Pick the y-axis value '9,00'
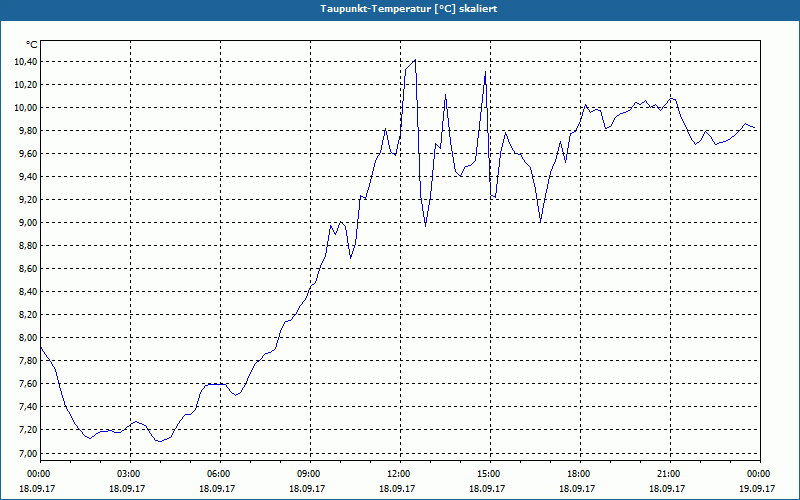Screen dimensions: 800x500 (x=29, y=222)
